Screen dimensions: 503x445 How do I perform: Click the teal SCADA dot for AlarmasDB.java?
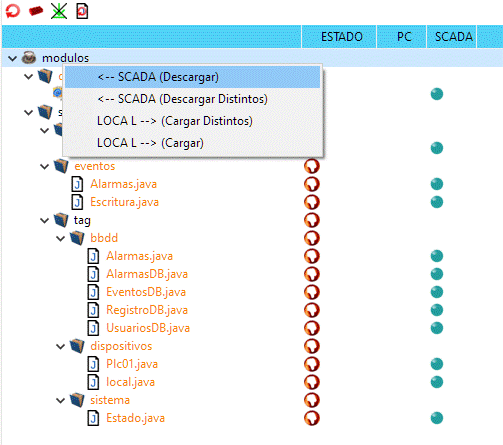437,274
